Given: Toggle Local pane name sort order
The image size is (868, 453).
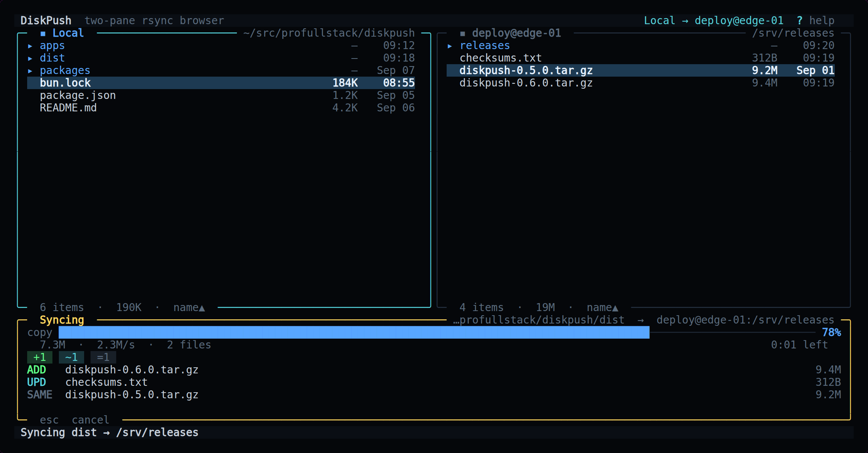Looking at the screenshot, I should (189, 308).
